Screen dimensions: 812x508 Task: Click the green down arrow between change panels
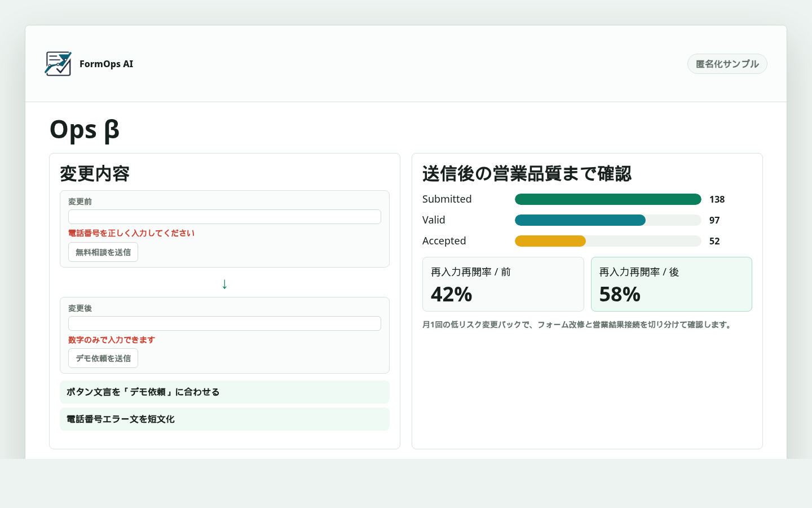pyautogui.click(x=224, y=284)
